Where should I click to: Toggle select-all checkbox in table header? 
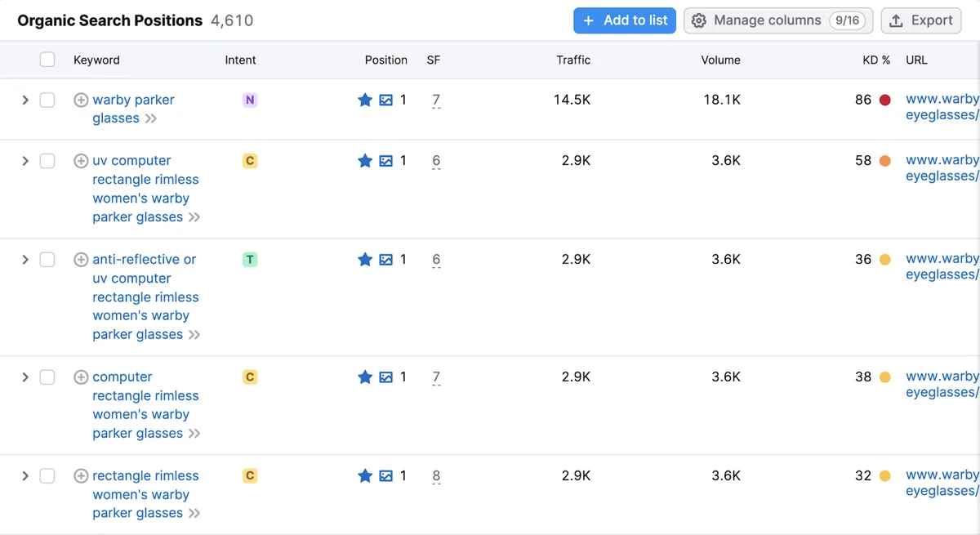coord(47,60)
